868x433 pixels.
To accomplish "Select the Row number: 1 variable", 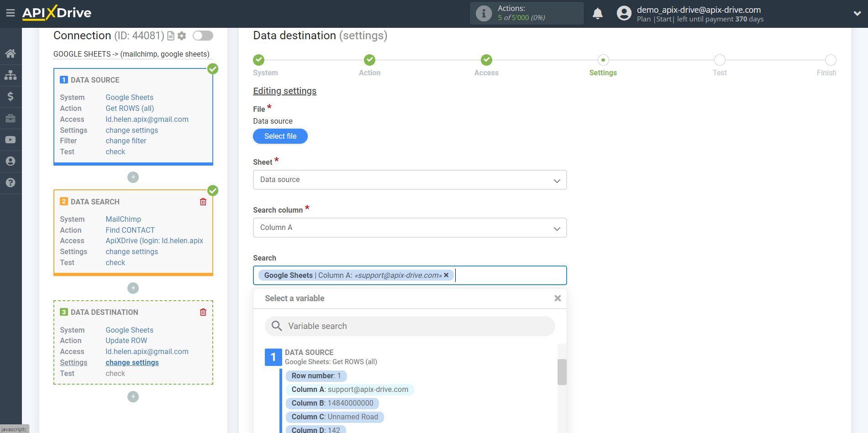I will (x=316, y=376).
